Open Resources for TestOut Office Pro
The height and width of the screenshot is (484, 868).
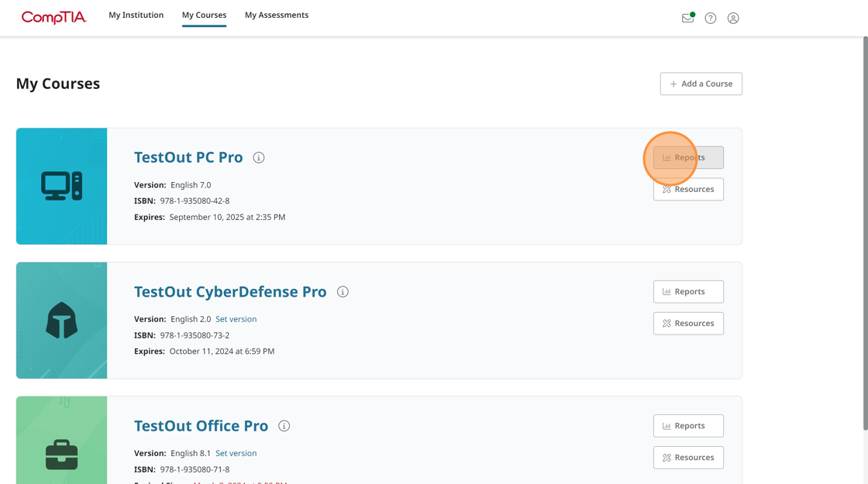[x=688, y=458]
